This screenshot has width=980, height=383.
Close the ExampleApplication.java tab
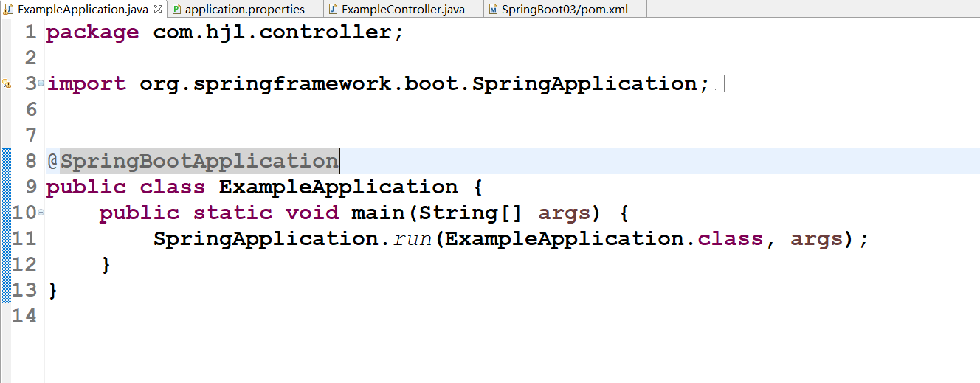(157, 9)
